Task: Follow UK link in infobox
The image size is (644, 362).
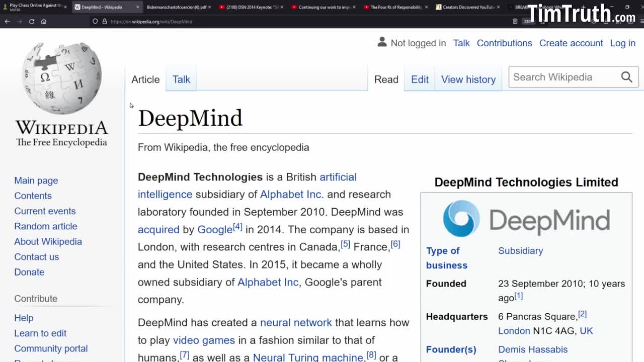Action: 586,331
